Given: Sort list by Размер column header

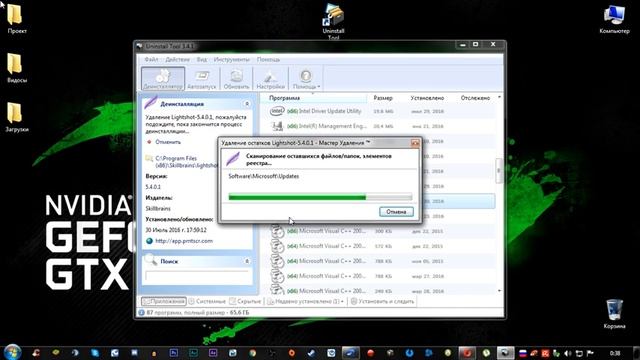Looking at the screenshot, I should click(x=383, y=98).
